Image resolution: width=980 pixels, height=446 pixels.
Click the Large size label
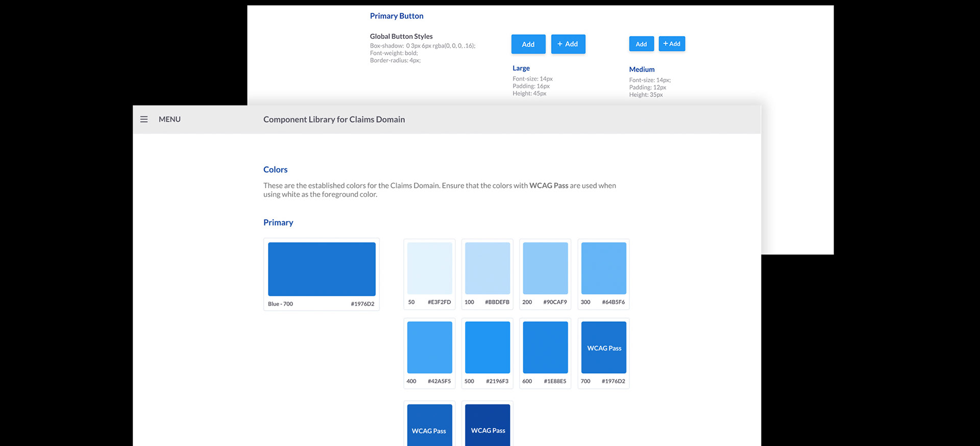(x=521, y=68)
